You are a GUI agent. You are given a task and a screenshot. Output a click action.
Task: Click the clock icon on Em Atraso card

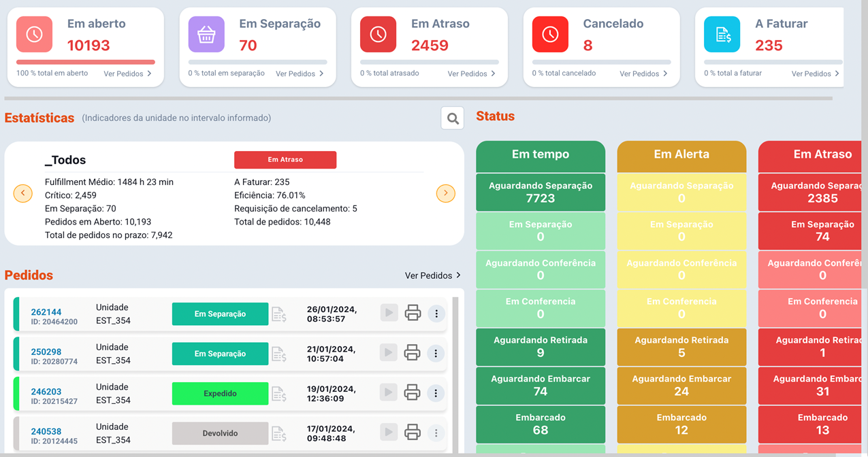tap(379, 33)
